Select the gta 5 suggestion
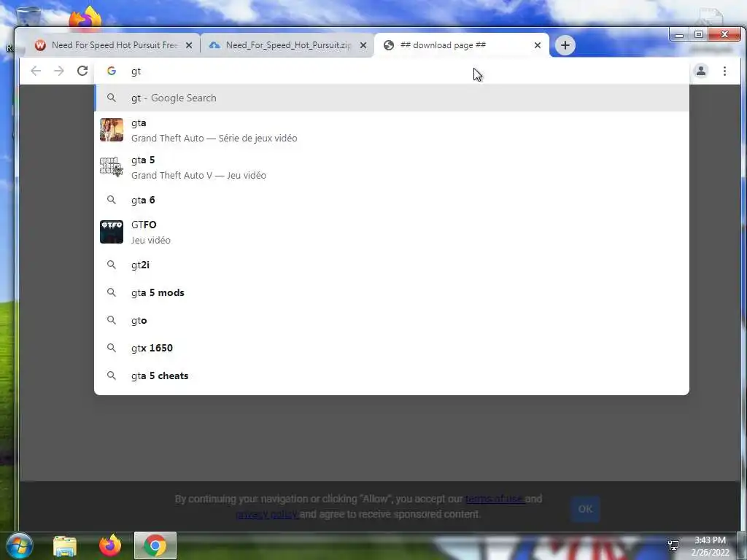The height and width of the screenshot is (560, 747). [392, 167]
